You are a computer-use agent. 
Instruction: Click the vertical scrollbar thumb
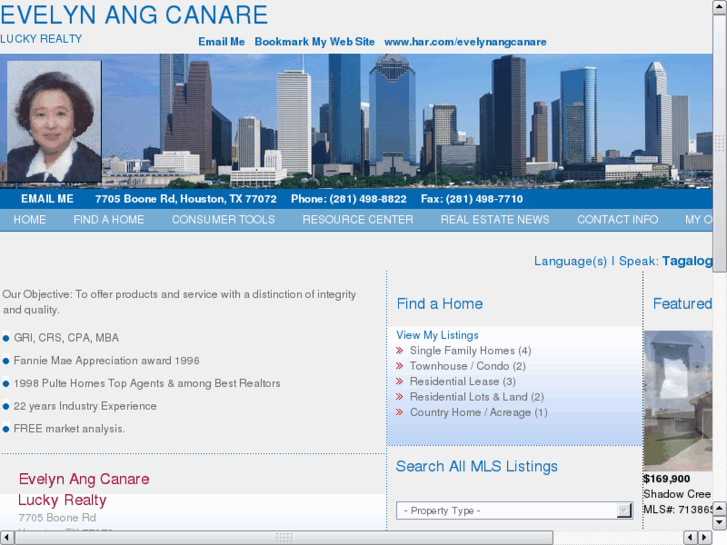[720, 144]
